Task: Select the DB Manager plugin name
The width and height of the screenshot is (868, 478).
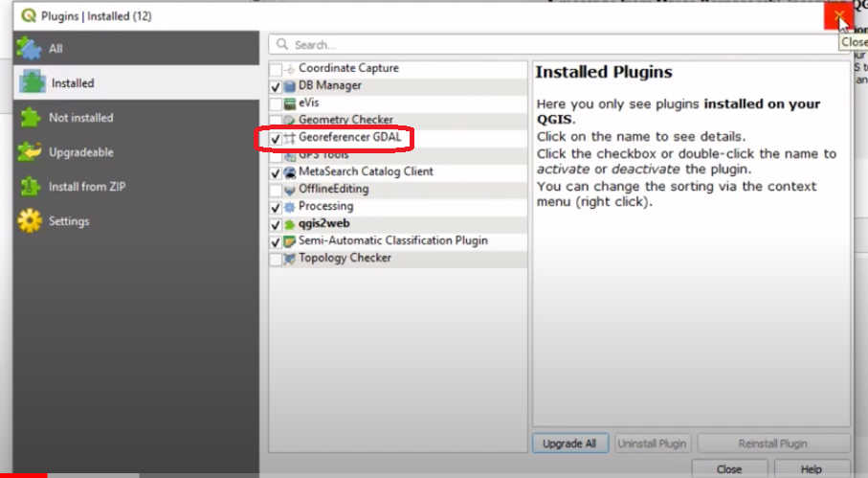Action: [x=330, y=85]
